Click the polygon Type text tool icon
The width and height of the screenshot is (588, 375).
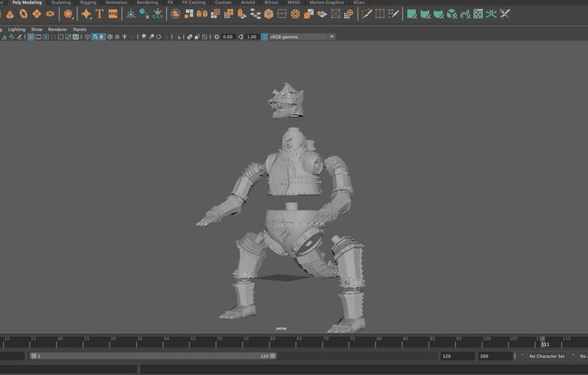[x=99, y=14]
